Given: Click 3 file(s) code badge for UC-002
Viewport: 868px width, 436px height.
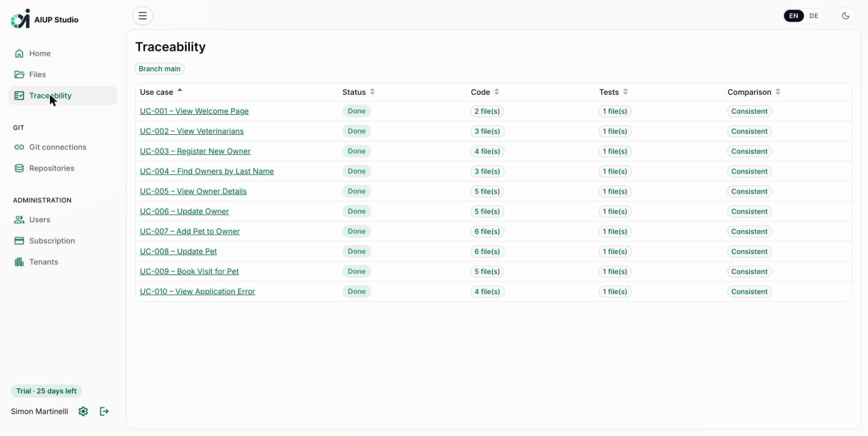Looking at the screenshot, I should click(487, 131).
